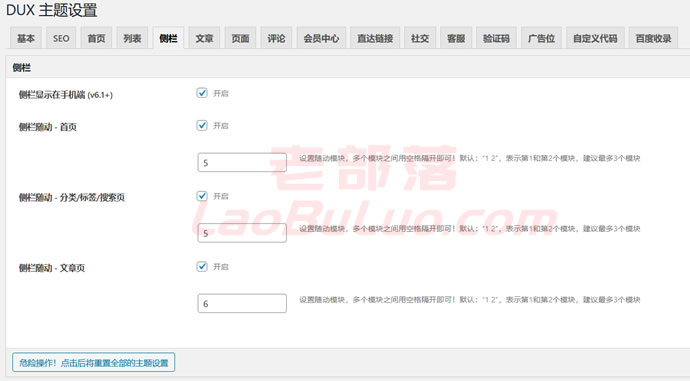This screenshot has height=381, width=690.
Task: Toggle 侧栏显示在手机端 checkbox
Action: (x=202, y=93)
